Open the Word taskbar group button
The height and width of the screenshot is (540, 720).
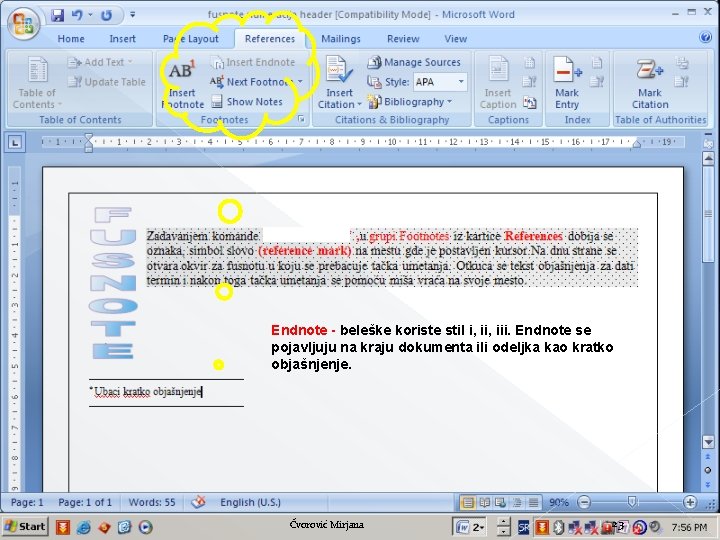coord(470,527)
